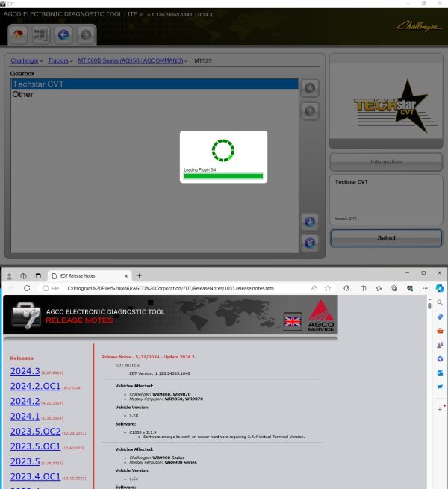Open release 2023.4.OC1 notes link
The width and height of the screenshot is (448, 489).
[x=35, y=476]
